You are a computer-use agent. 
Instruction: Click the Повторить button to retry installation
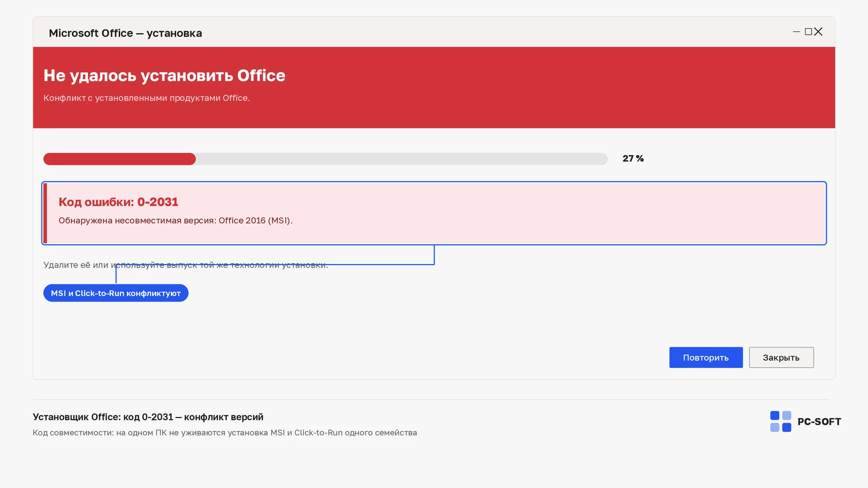pyautogui.click(x=706, y=357)
